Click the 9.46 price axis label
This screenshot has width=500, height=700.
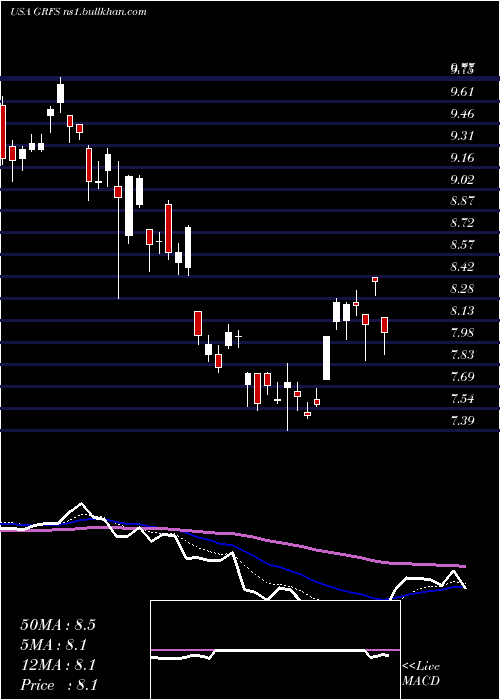tap(462, 114)
